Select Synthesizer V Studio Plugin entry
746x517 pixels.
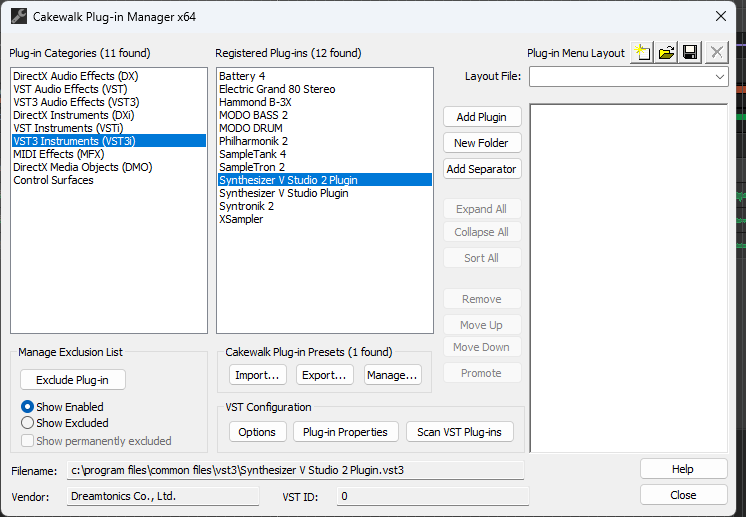point(325,193)
